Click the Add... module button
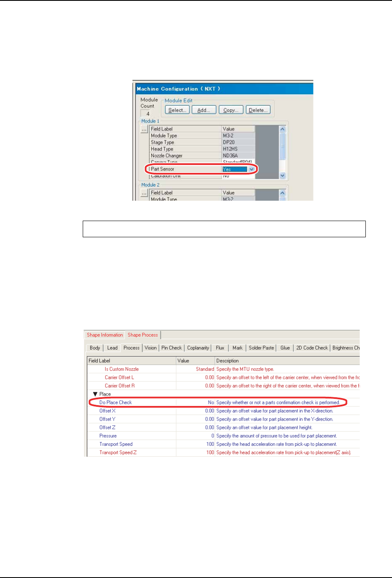 click(204, 110)
